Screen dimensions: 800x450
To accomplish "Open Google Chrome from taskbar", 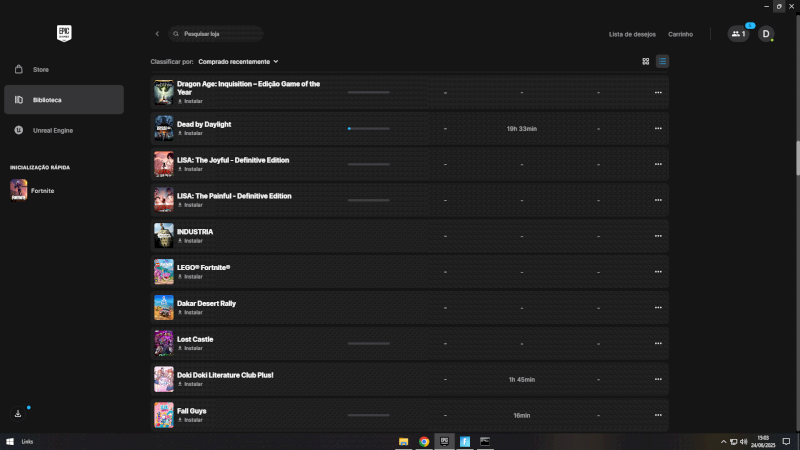I will coord(424,442).
